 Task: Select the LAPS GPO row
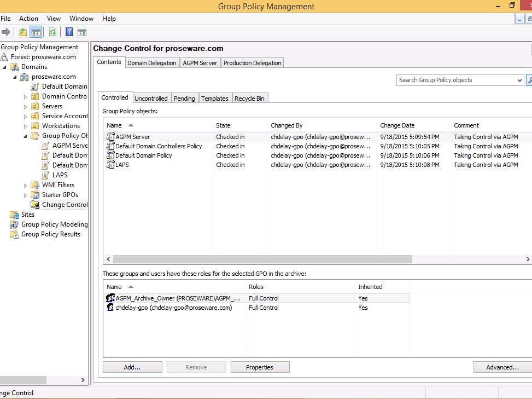[x=122, y=165]
